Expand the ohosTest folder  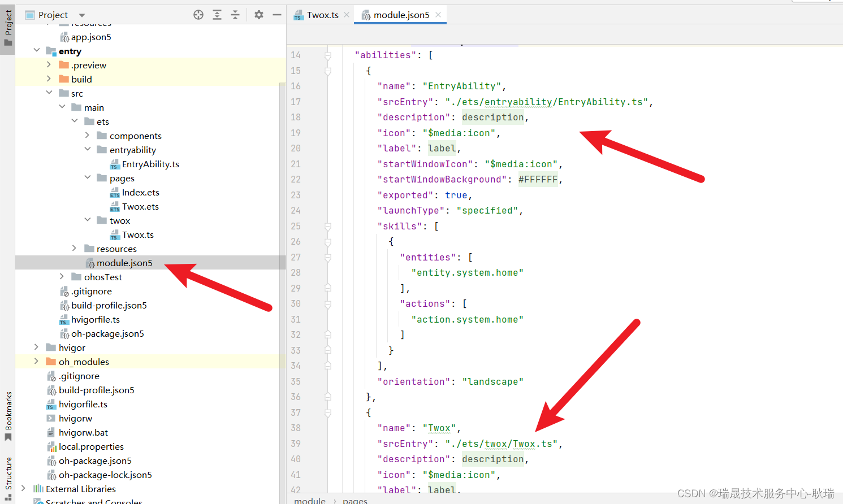tap(62, 277)
